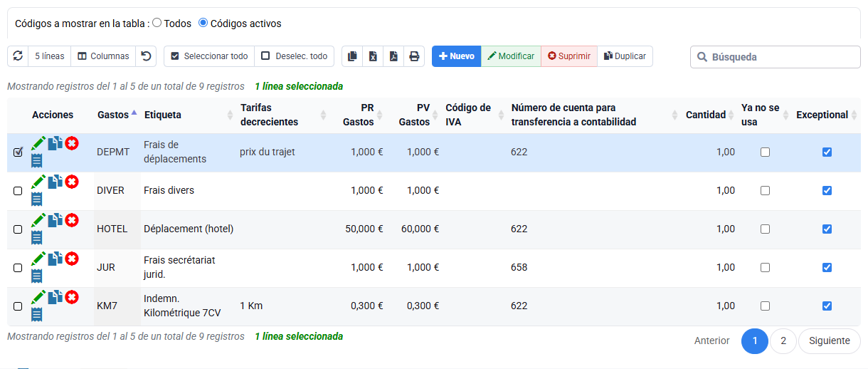Click the Búsqueda search field
Screen dimensions: 868x369
pos(776,57)
